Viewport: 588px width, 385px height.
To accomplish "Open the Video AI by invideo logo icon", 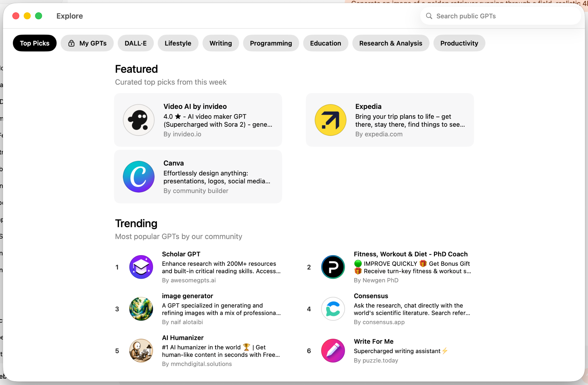I will tap(139, 120).
